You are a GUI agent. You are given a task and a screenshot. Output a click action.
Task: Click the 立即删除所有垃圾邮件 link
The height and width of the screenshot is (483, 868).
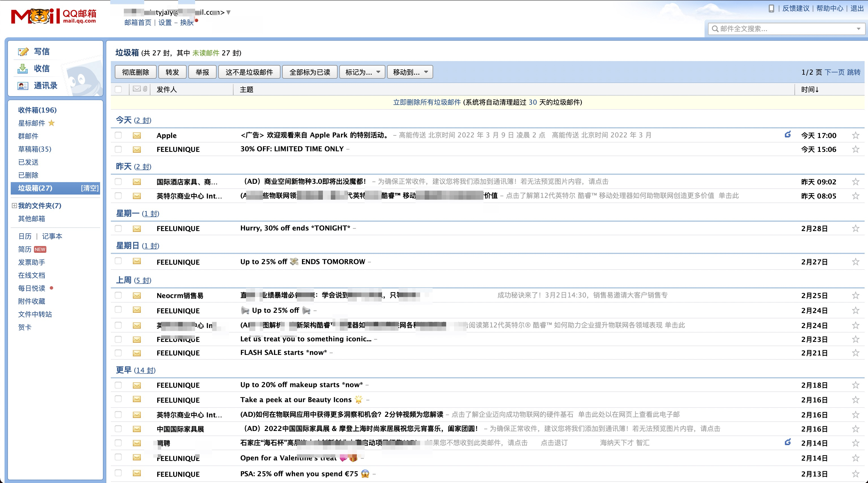point(427,102)
